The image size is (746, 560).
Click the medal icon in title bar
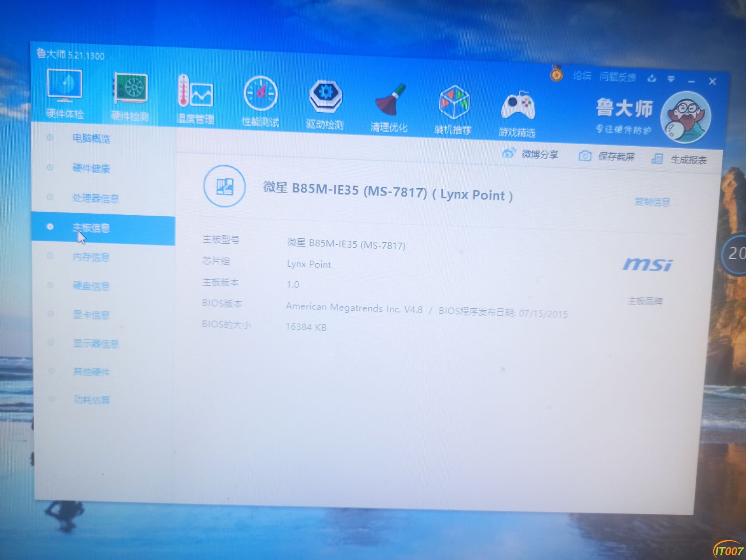(x=556, y=73)
